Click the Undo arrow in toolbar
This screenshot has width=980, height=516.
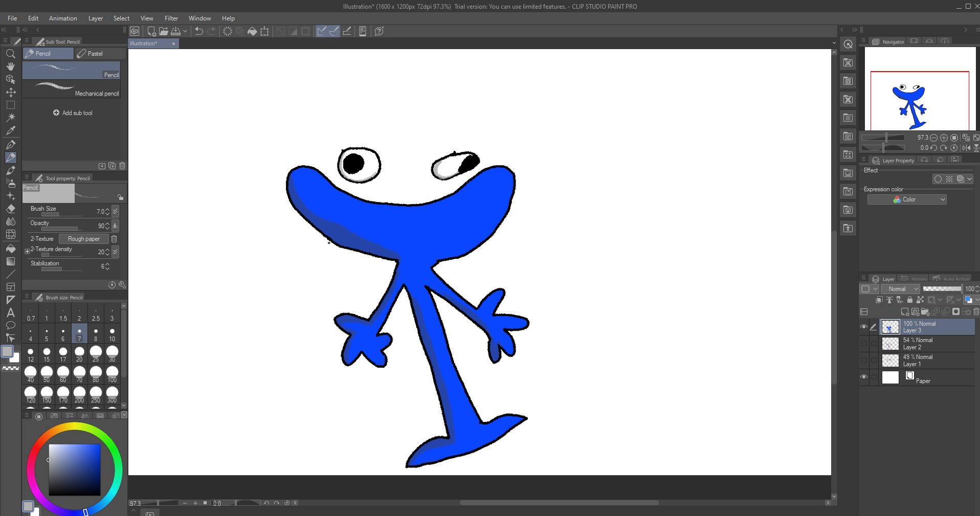[x=199, y=31]
